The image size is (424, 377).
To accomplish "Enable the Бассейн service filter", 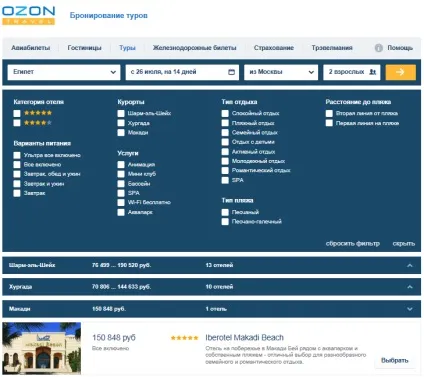I will coord(121,184).
